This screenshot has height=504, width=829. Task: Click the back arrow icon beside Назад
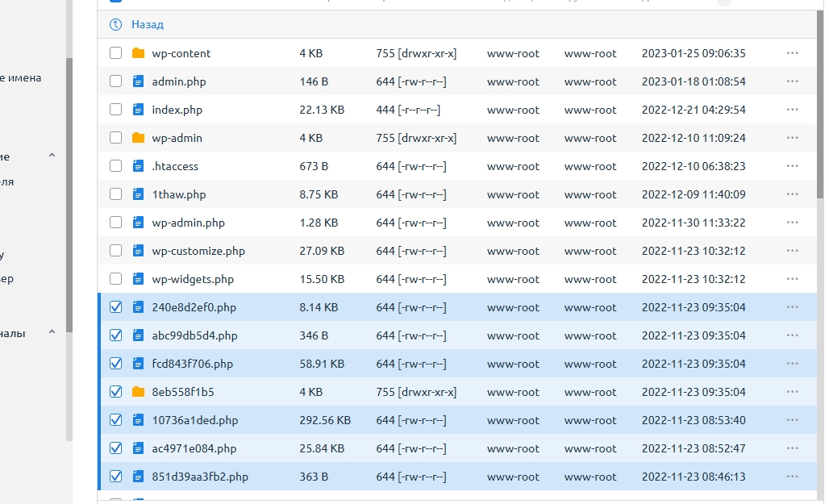click(115, 25)
